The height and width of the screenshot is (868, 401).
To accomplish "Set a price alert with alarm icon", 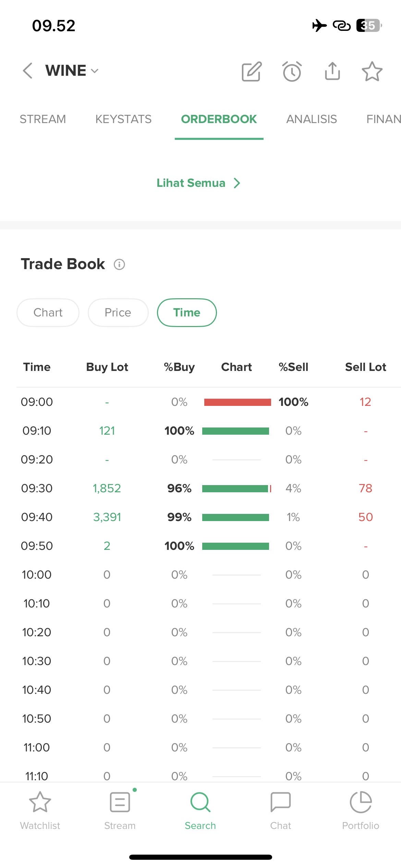I will (x=292, y=72).
